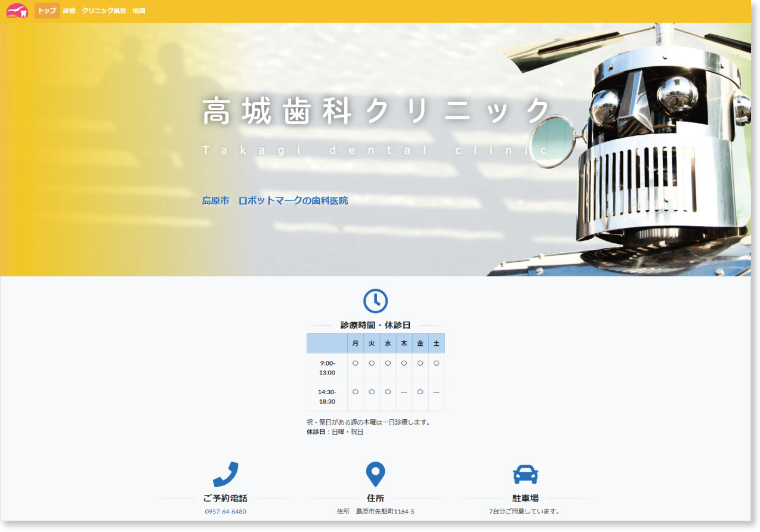Click the 9:00-13:00 time cell

pos(327,367)
